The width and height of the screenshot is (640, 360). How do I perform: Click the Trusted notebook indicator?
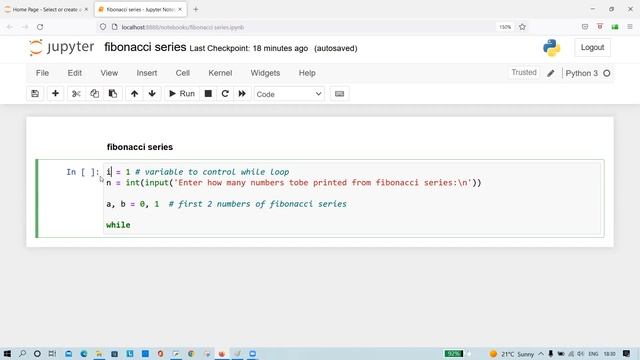(524, 73)
